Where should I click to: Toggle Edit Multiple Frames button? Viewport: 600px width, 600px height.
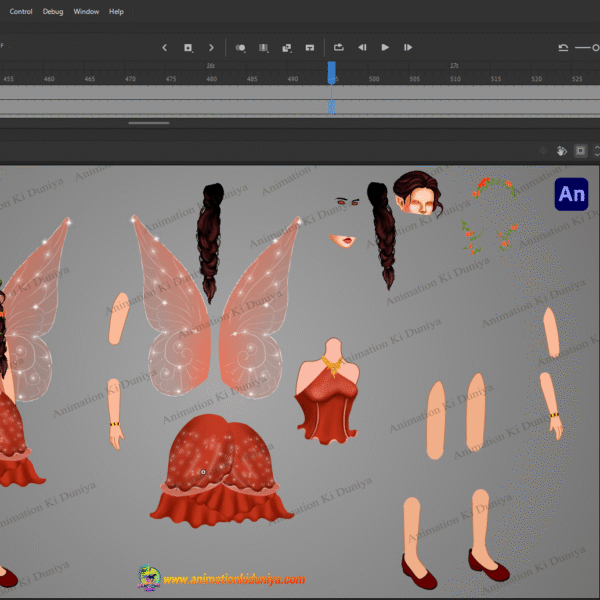tap(264, 47)
